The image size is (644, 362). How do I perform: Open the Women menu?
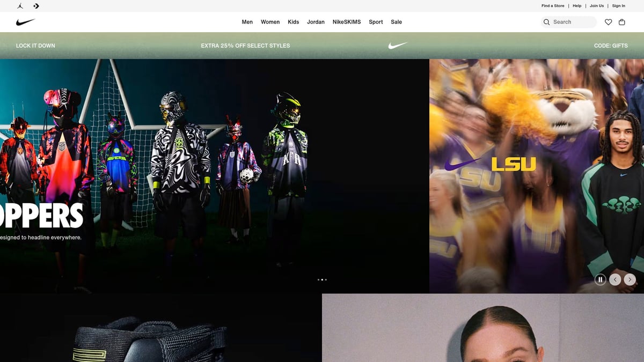point(270,22)
